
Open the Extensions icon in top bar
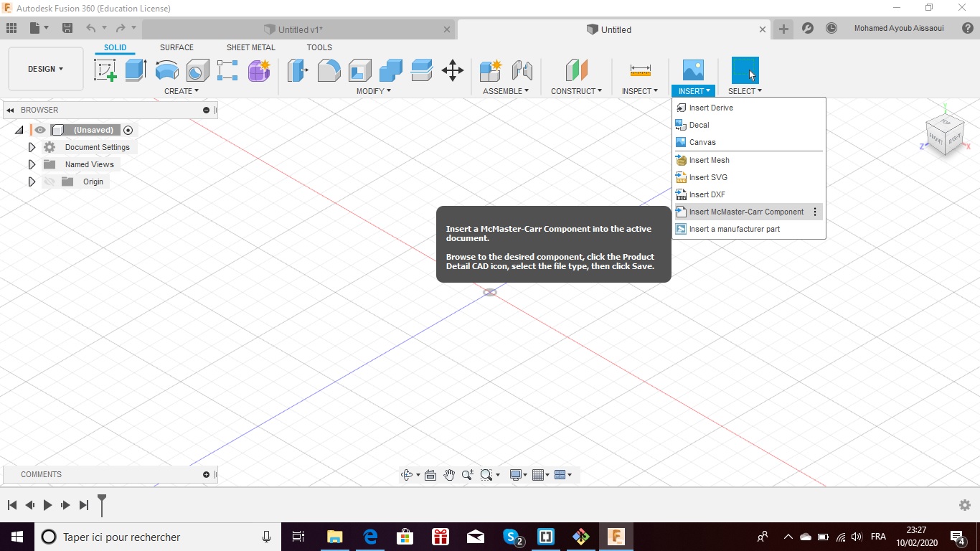pyautogui.click(x=808, y=29)
